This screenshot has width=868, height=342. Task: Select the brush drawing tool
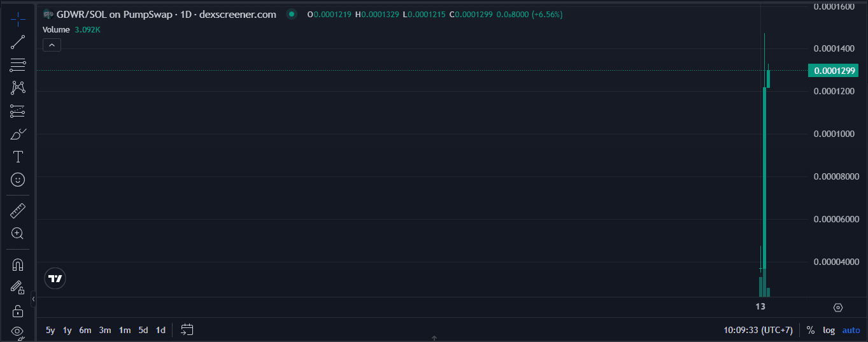[x=18, y=134]
